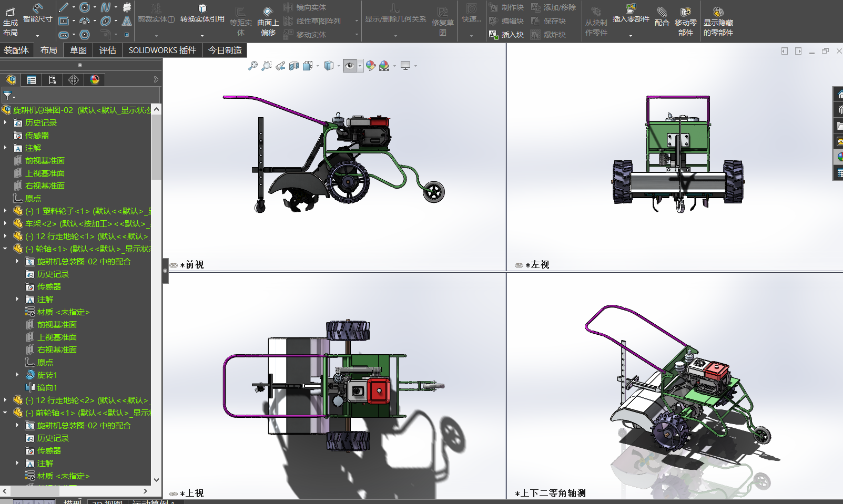
Task: Switch to the 装配体 ribbon tab
Action: [x=16, y=50]
